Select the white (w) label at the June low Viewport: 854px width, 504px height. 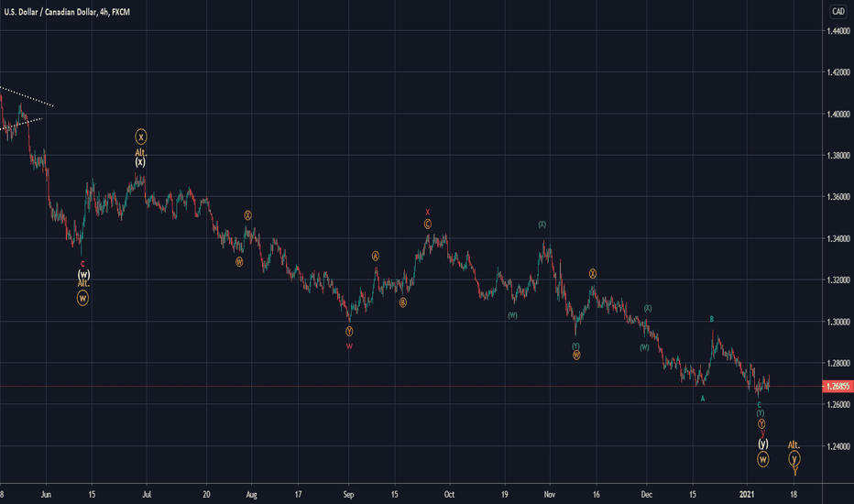pos(83,274)
